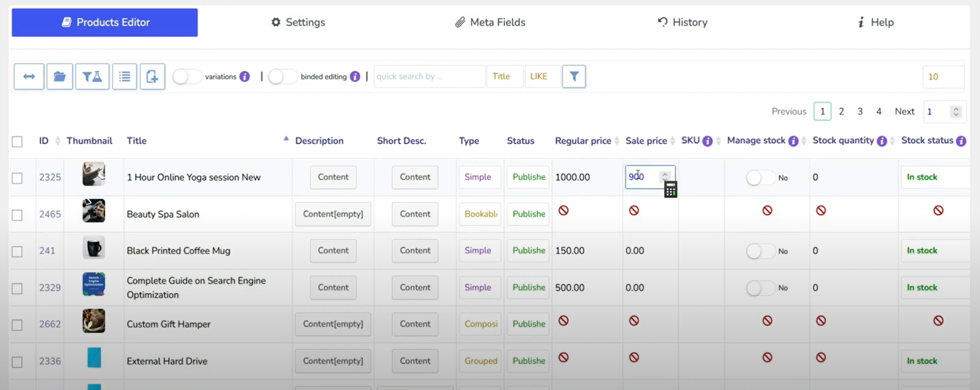980x390 pixels.
Task: Open the filter flask tool icon
Action: (x=92, y=76)
